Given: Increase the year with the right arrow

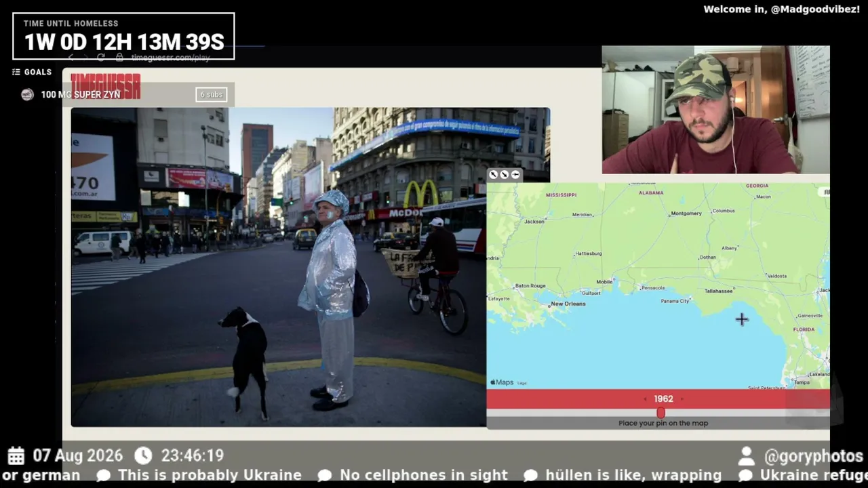Looking at the screenshot, I should 682,399.
